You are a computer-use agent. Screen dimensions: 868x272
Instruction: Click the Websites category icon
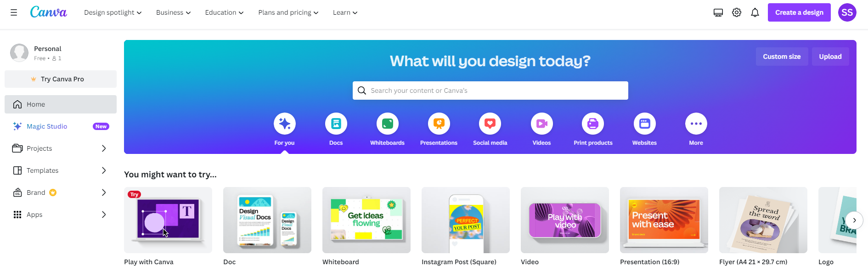645,124
